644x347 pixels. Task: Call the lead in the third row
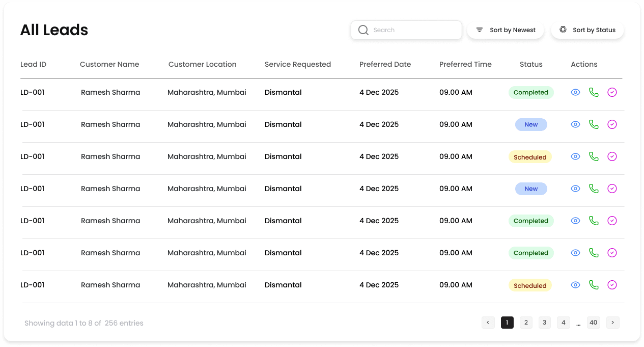click(x=594, y=156)
